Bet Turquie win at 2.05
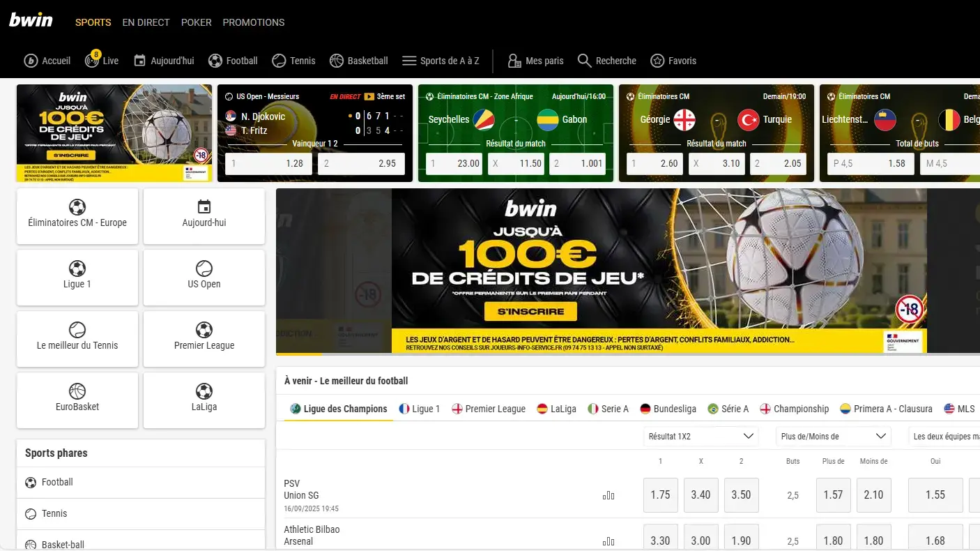 click(x=778, y=163)
